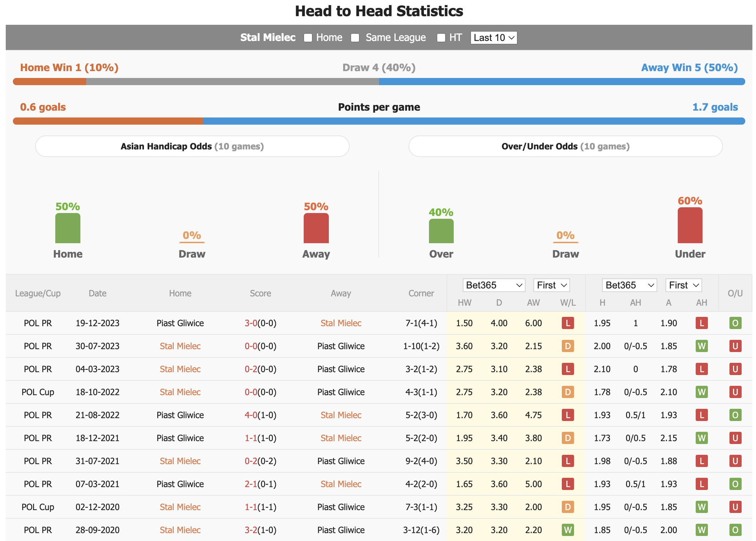
Task: Click the Score column header
Action: pos(261,293)
